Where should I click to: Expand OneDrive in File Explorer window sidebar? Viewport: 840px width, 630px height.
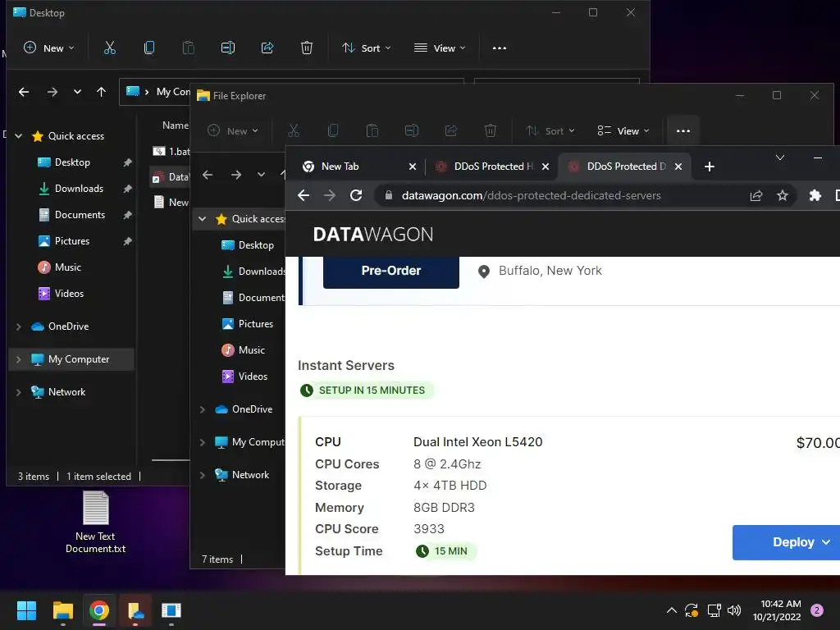203,409
